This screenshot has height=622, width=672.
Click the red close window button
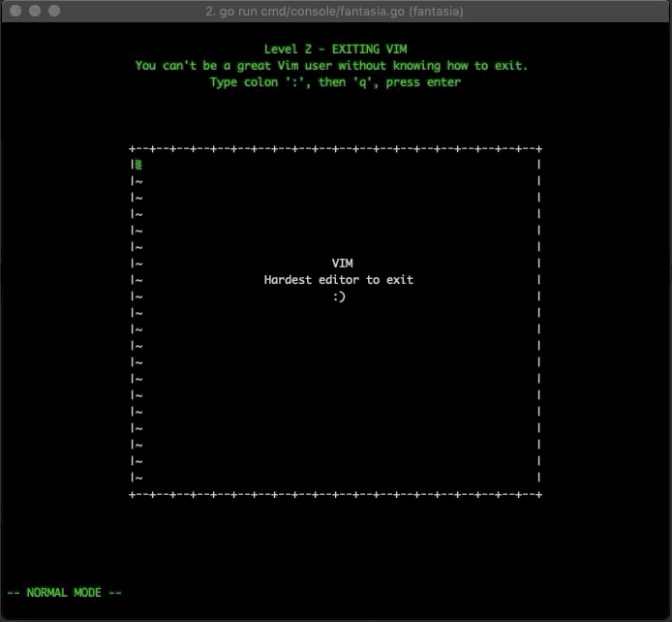point(15,11)
